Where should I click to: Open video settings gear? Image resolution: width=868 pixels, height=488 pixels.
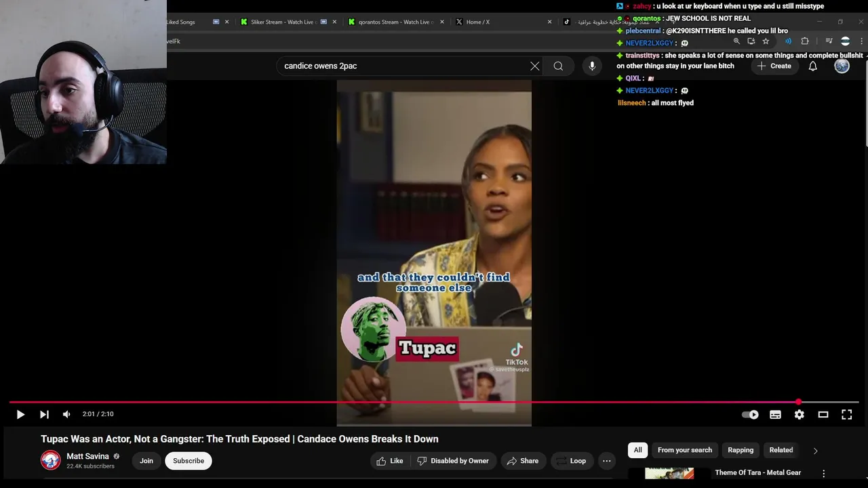[800, 415]
